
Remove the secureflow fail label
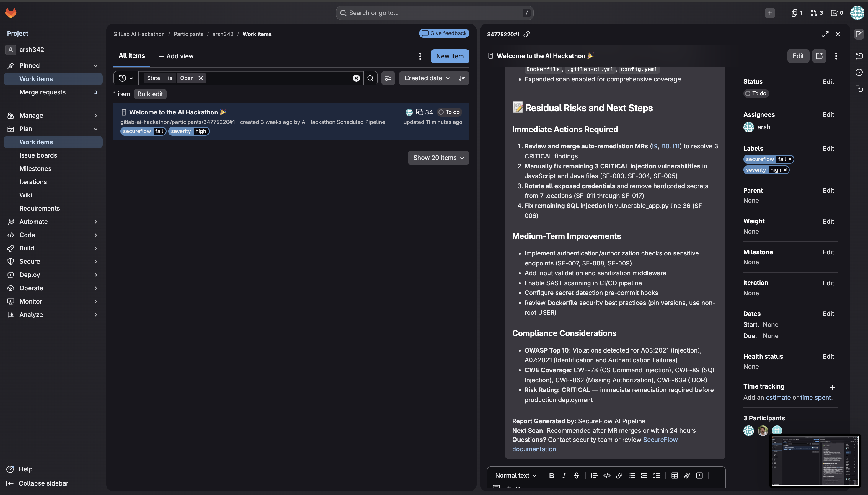coord(790,160)
